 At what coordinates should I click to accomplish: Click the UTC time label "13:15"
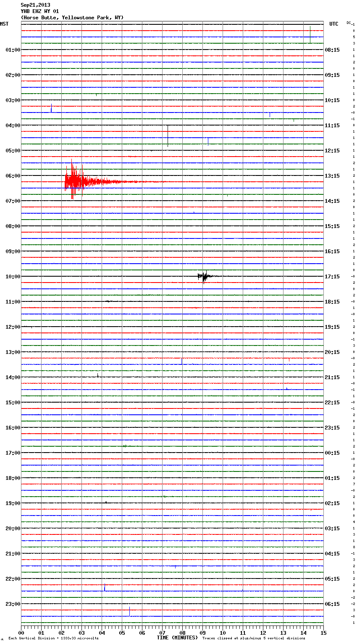click(332, 176)
